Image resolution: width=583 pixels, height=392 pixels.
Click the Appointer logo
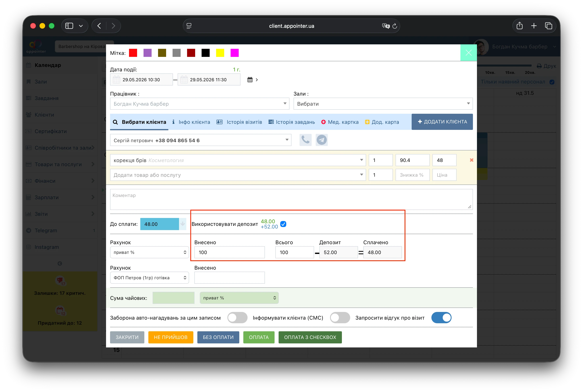pos(36,47)
